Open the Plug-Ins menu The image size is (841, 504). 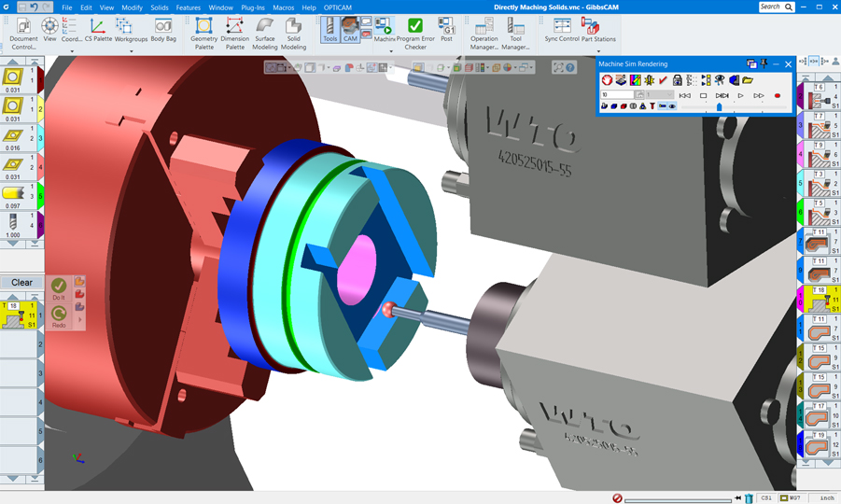coord(252,7)
